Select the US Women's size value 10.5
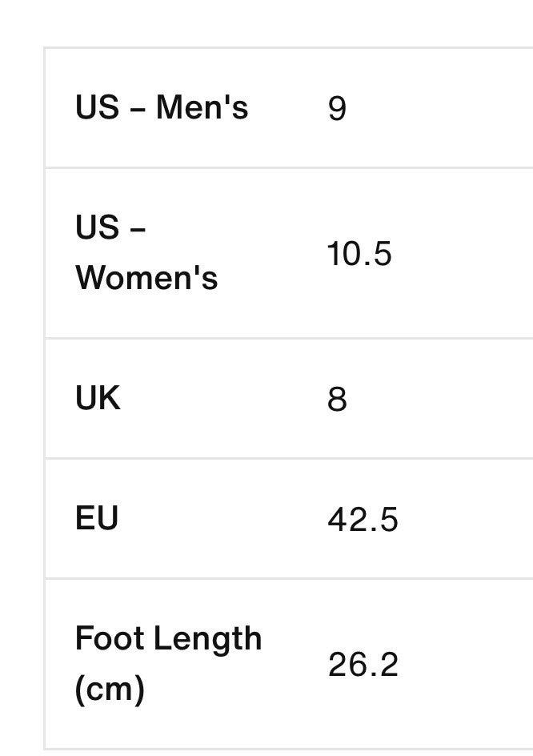Screen dimensions: 533x756 point(359,254)
